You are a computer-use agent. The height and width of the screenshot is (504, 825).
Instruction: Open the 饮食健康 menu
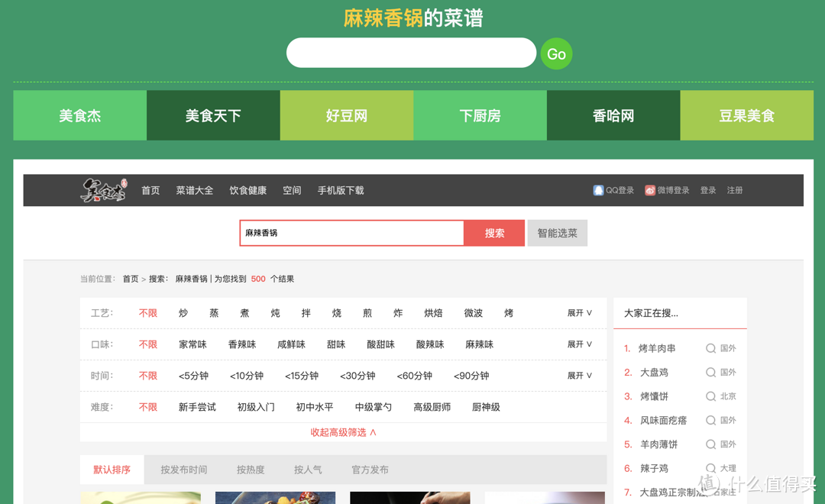[x=247, y=190]
